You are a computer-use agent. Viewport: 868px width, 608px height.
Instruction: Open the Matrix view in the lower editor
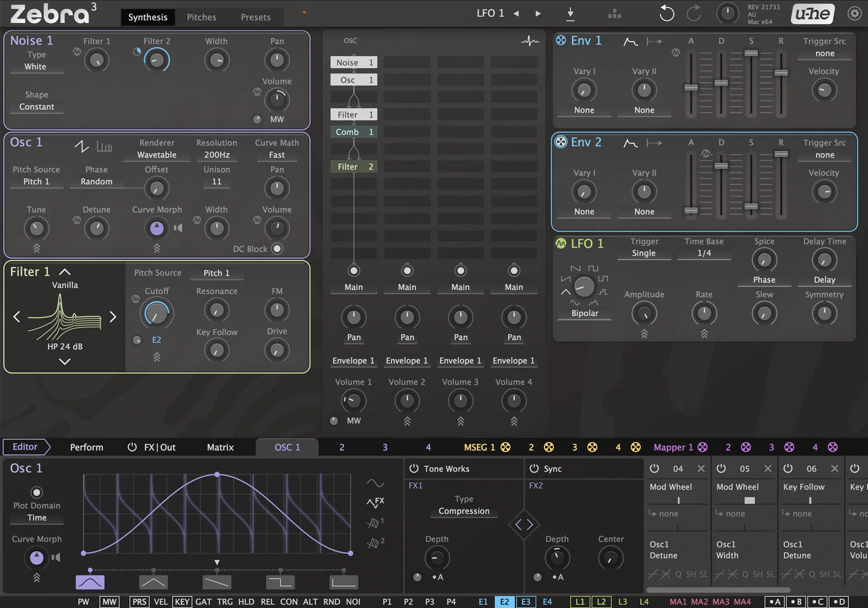220,447
